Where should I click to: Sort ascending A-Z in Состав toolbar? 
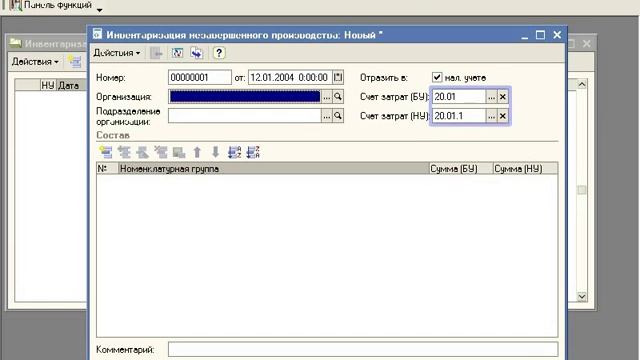point(234,152)
